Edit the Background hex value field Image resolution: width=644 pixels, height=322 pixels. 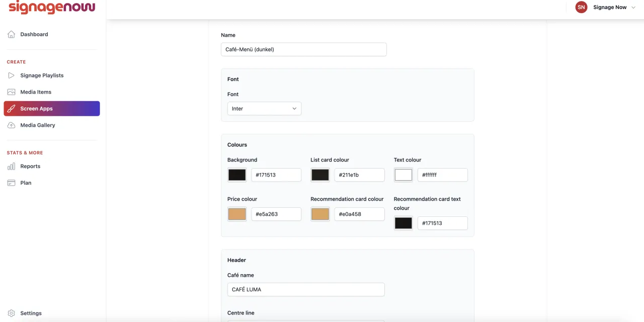coord(276,175)
